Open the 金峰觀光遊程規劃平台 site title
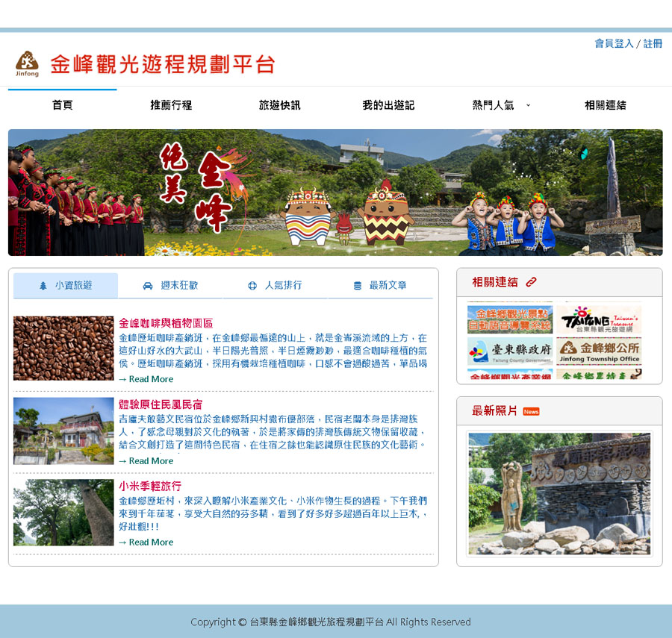The height and width of the screenshot is (638, 672). (163, 65)
